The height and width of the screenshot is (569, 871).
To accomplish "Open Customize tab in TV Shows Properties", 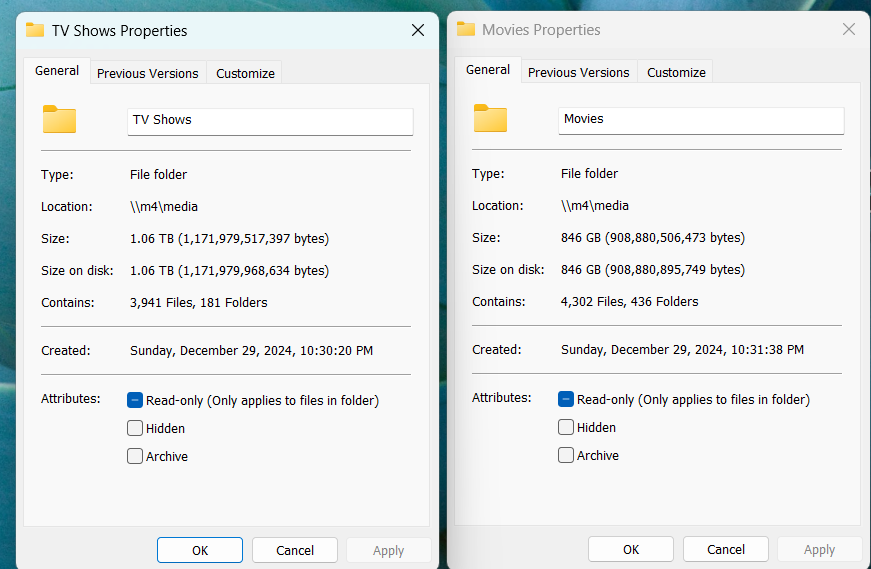I will (x=245, y=73).
